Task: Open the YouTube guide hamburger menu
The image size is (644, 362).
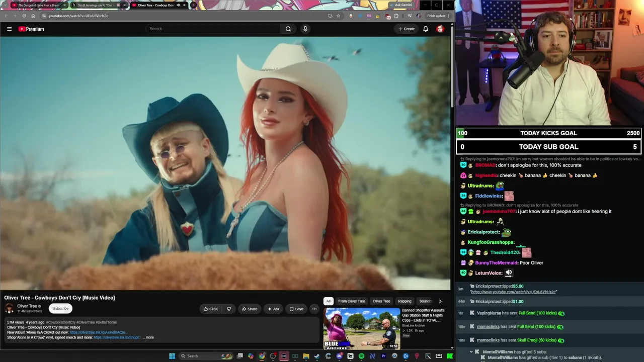Action: (x=9, y=29)
